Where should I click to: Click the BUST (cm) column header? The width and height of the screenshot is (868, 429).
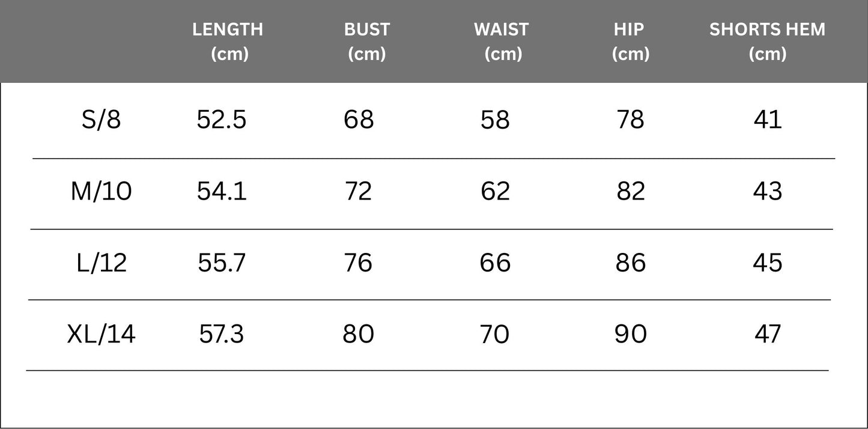(x=367, y=41)
